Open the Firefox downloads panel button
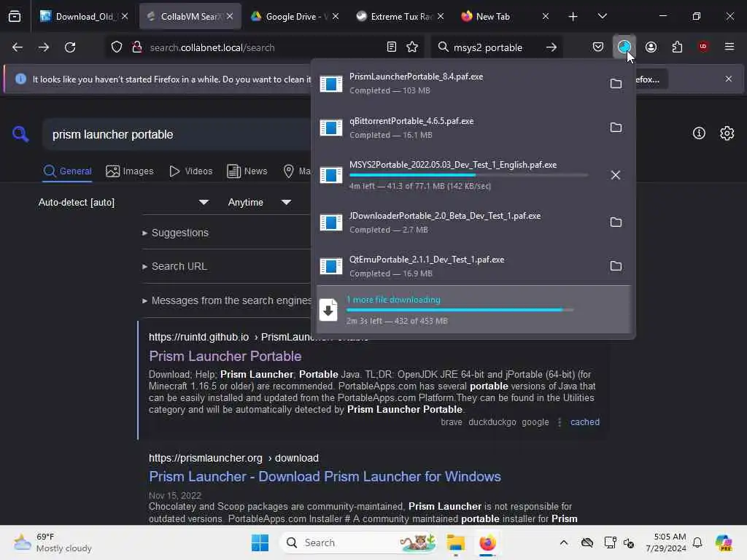The width and height of the screenshot is (747, 560). 624,47
